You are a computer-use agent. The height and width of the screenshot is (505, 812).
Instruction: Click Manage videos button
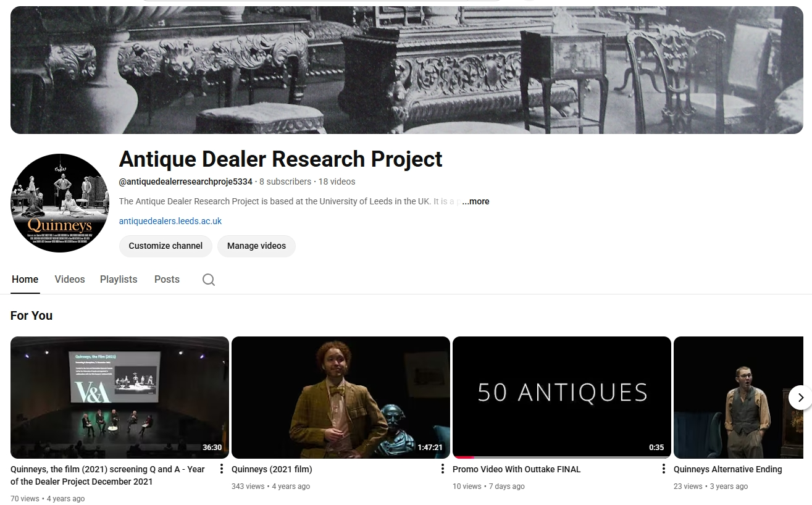point(256,246)
